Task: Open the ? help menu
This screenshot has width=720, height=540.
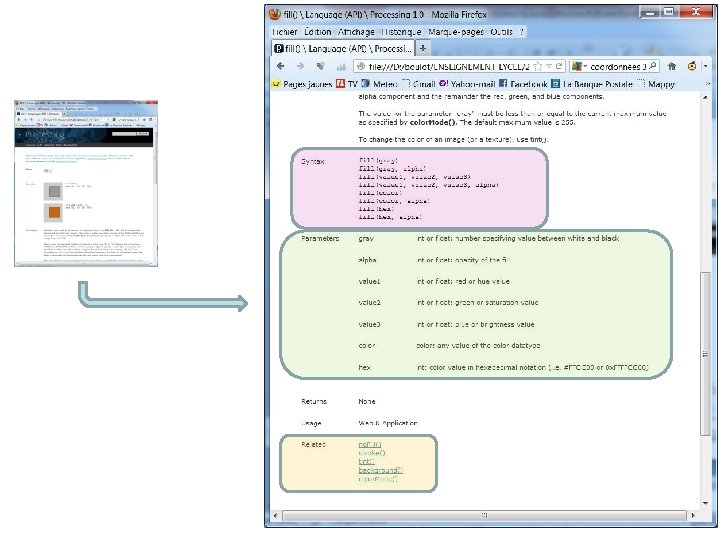Action: 522,32
